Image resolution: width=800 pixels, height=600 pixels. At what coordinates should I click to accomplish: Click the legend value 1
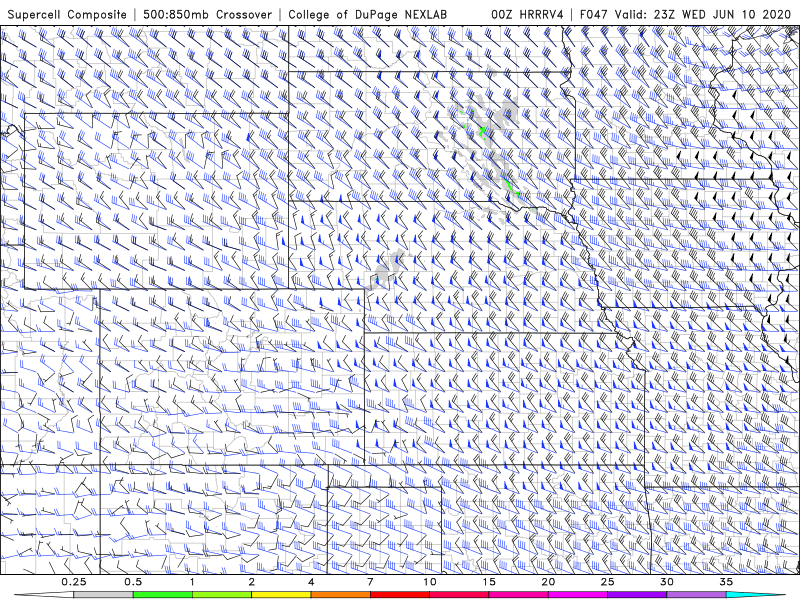coord(192,582)
